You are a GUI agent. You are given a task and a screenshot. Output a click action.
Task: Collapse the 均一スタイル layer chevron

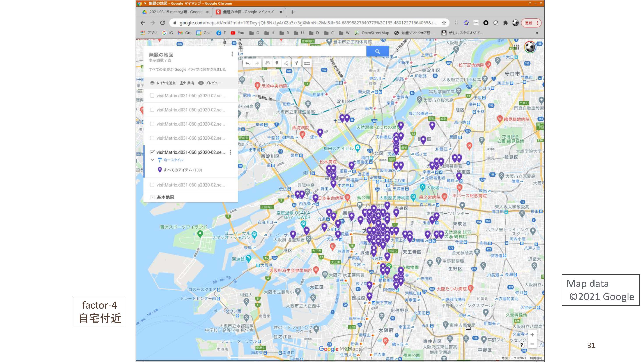point(152,160)
